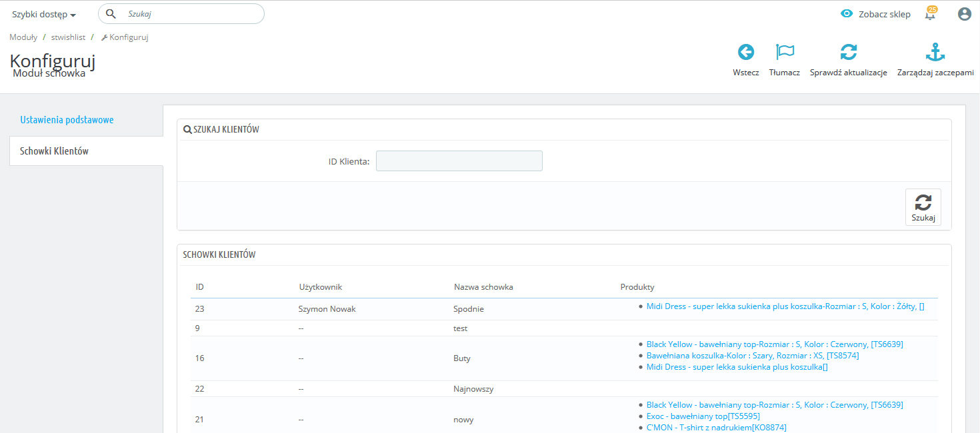
Task: Click the eye icon beside Zobacz sklep
Action: (847, 14)
